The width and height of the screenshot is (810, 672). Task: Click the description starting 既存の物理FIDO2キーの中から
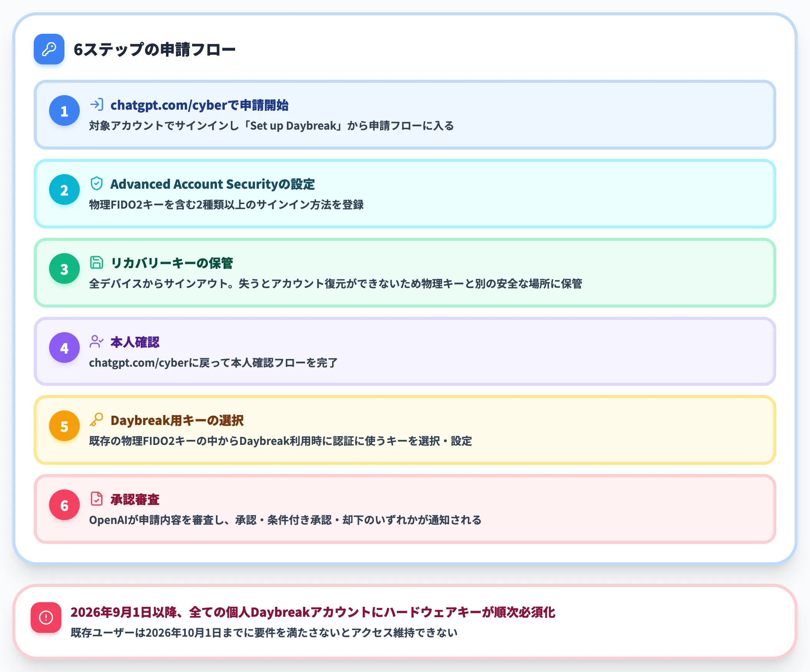tap(280, 441)
